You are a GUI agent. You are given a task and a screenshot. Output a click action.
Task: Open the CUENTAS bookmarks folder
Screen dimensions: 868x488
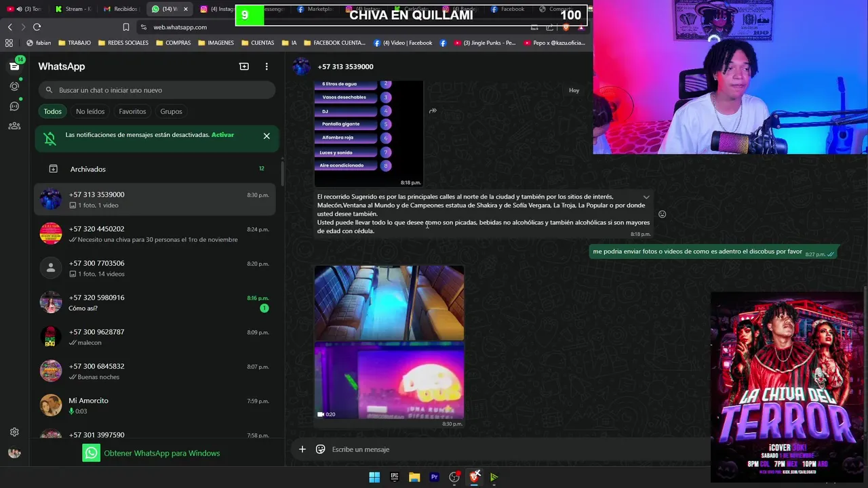pos(258,43)
